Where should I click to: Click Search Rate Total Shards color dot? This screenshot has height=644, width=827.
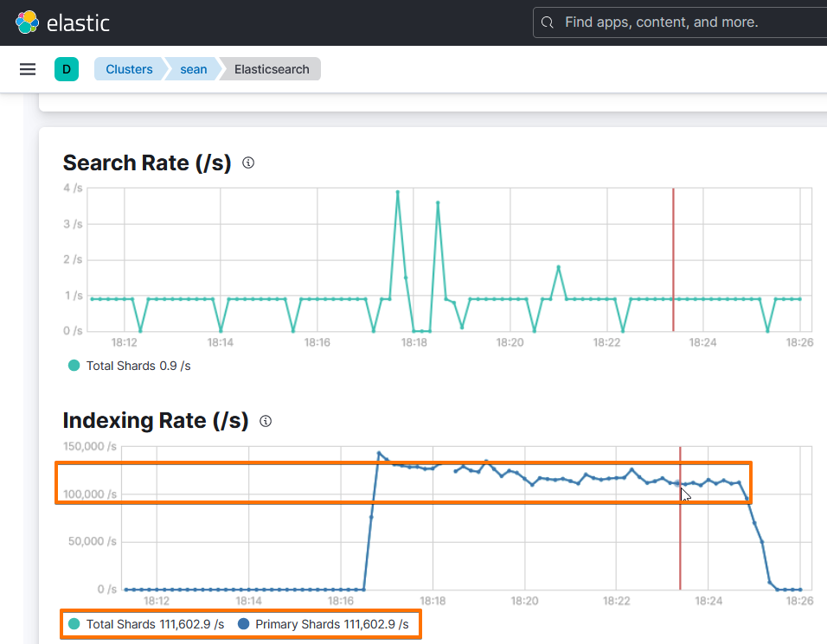point(74,365)
